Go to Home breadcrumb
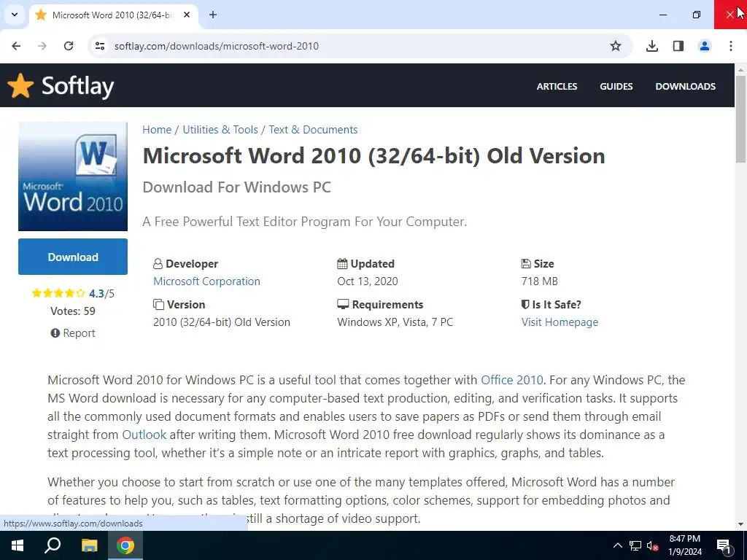Image resolution: width=747 pixels, height=560 pixels. [x=157, y=130]
